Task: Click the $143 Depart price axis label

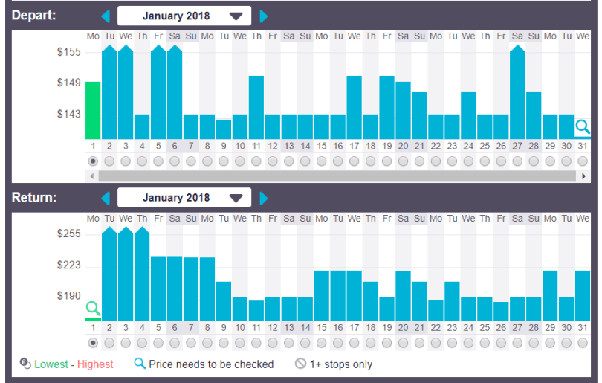Action: click(x=69, y=114)
